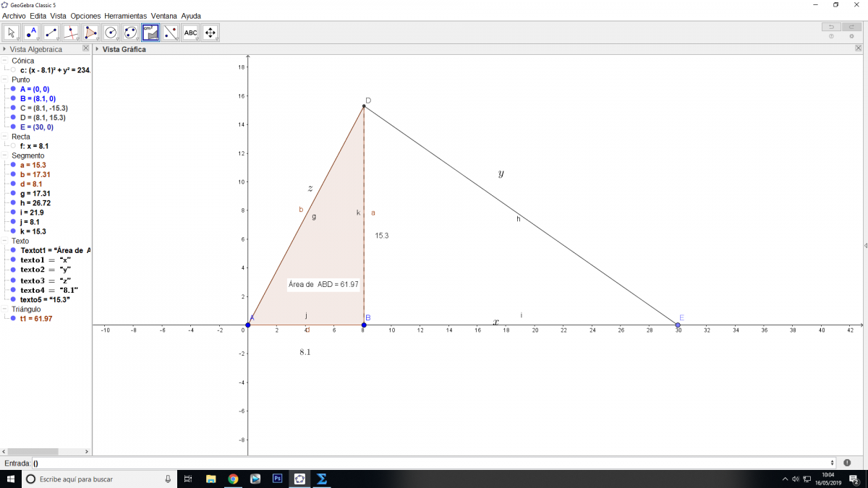Close the Vista Algebraica panel
868x488 pixels.
(86, 48)
